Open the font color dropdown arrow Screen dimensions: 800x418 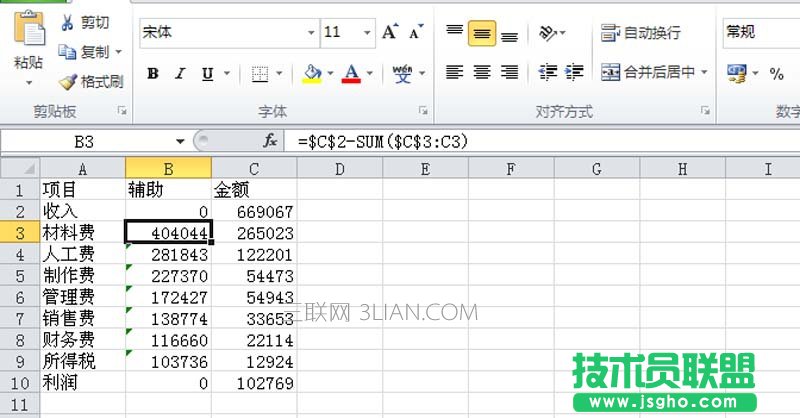[369, 73]
